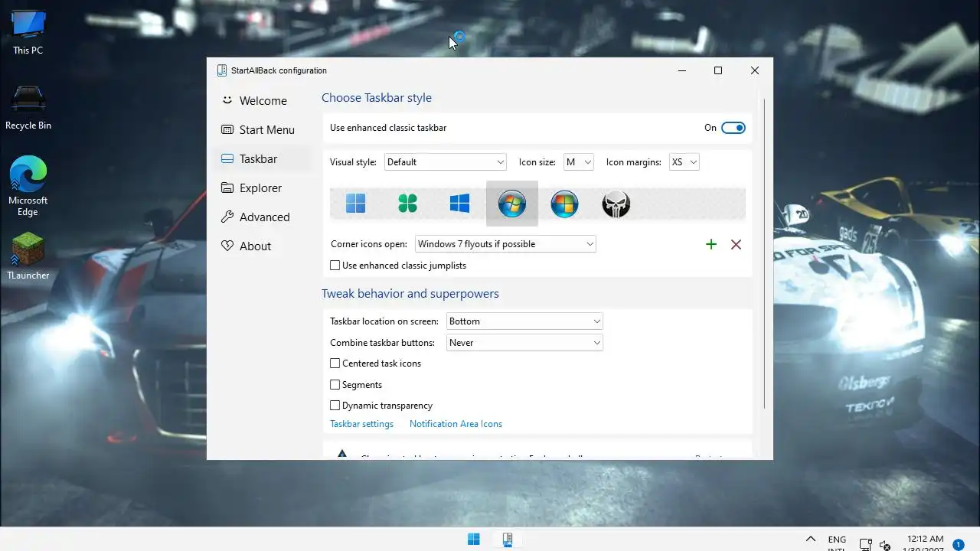Viewport: 980px width, 551px height.
Task: Check Centered task icons
Action: coord(335,364)
